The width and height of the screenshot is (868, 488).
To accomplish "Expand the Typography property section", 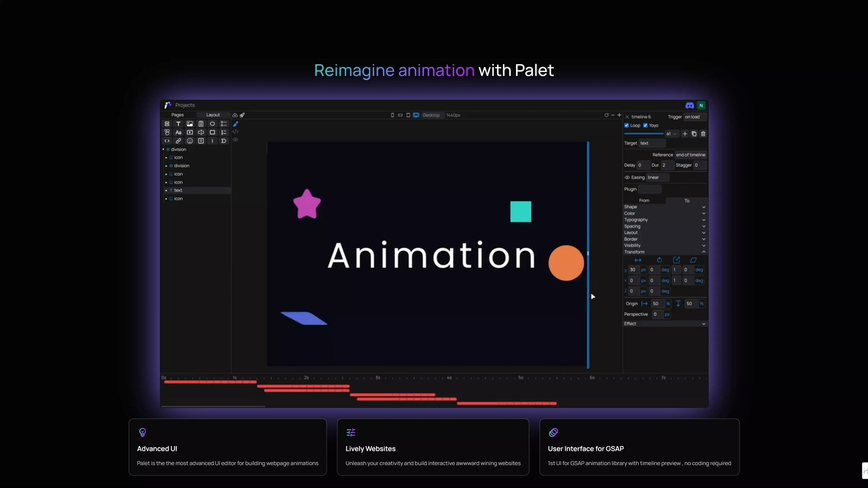I will click(x=664, y=220).
